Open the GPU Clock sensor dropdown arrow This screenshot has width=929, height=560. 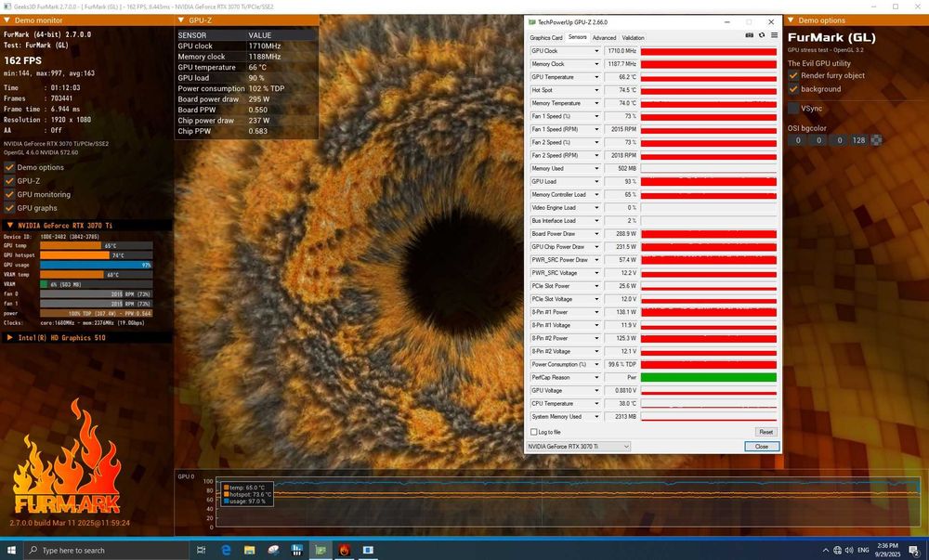point(596,51)
